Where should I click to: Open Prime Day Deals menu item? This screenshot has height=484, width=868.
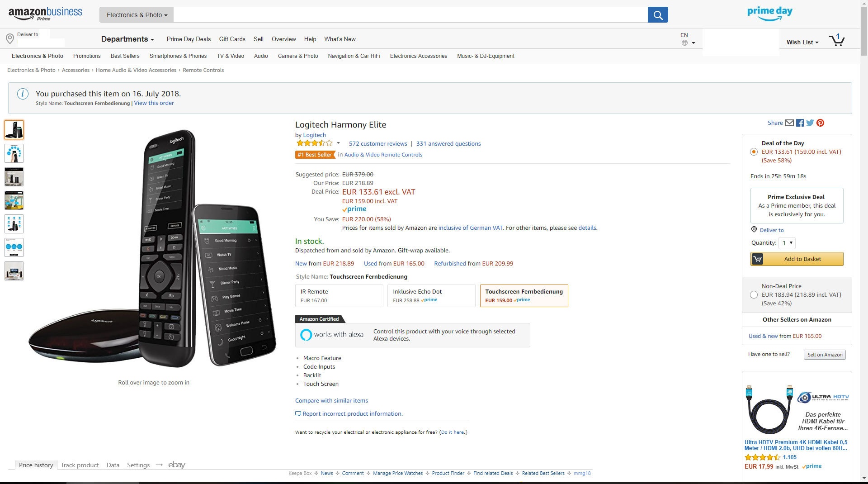(189, 39)
